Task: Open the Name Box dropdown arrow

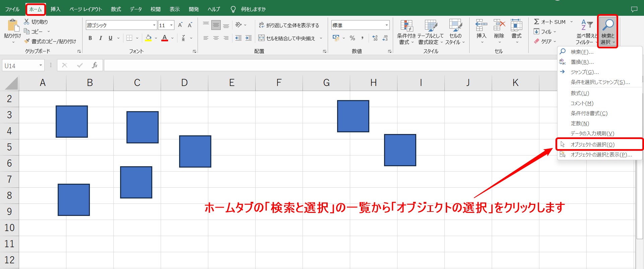Action: 41,65
